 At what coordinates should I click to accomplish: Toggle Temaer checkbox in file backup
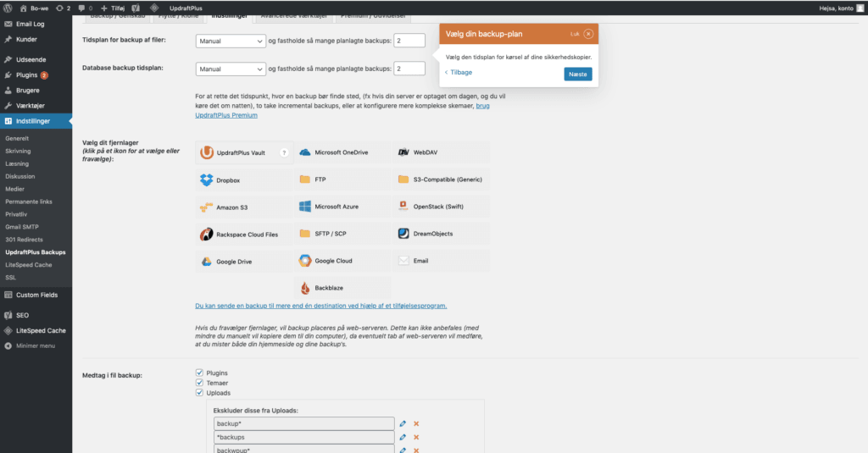[199, 383]
